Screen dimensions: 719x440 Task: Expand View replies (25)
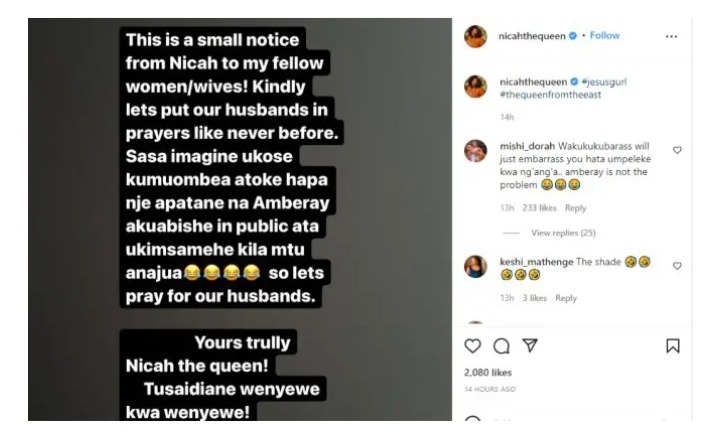(x=563, y=233)
